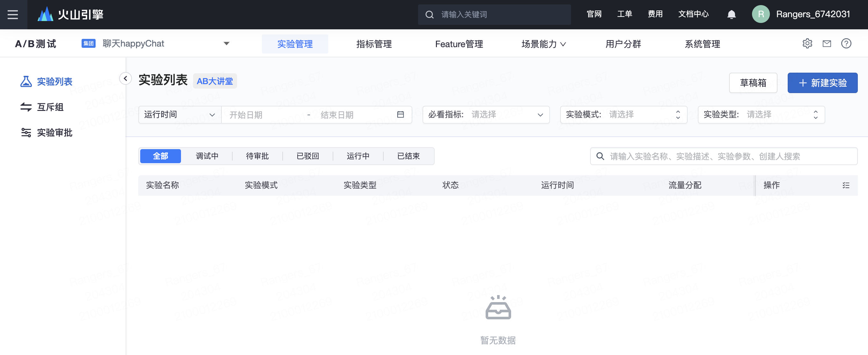Image resolution: width=868 pixels, height=355 pixels.
Task: Click the experiment name search field
Action: (728, 156)
